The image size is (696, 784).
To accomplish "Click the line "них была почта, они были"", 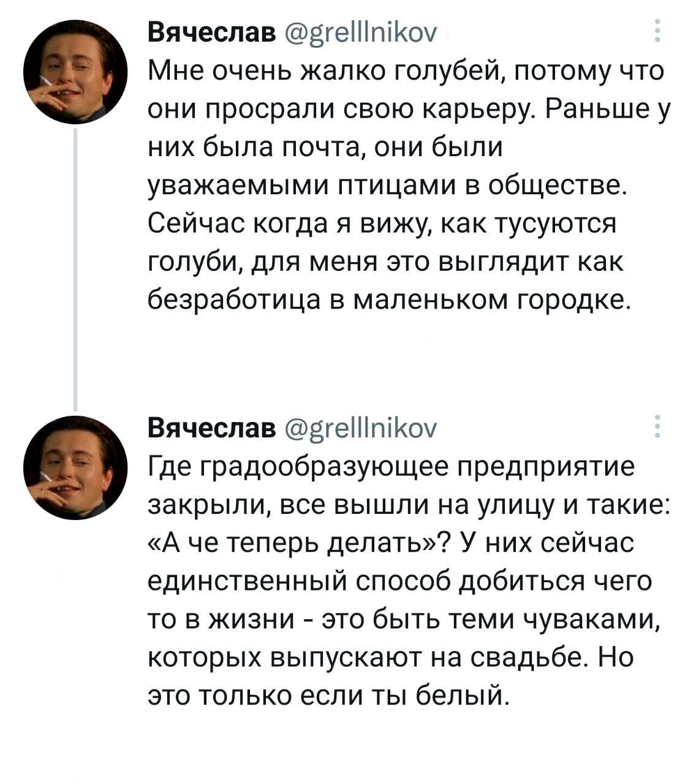I will click(x=327, y=148).
